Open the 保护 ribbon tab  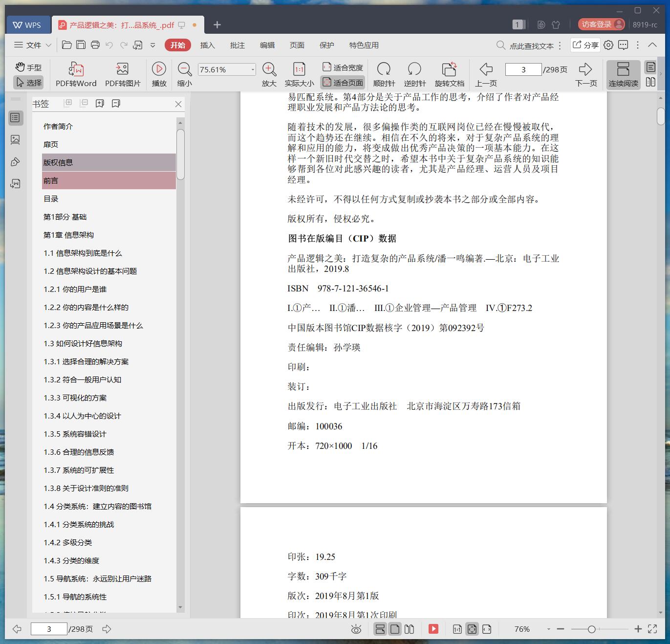(326, 45)
